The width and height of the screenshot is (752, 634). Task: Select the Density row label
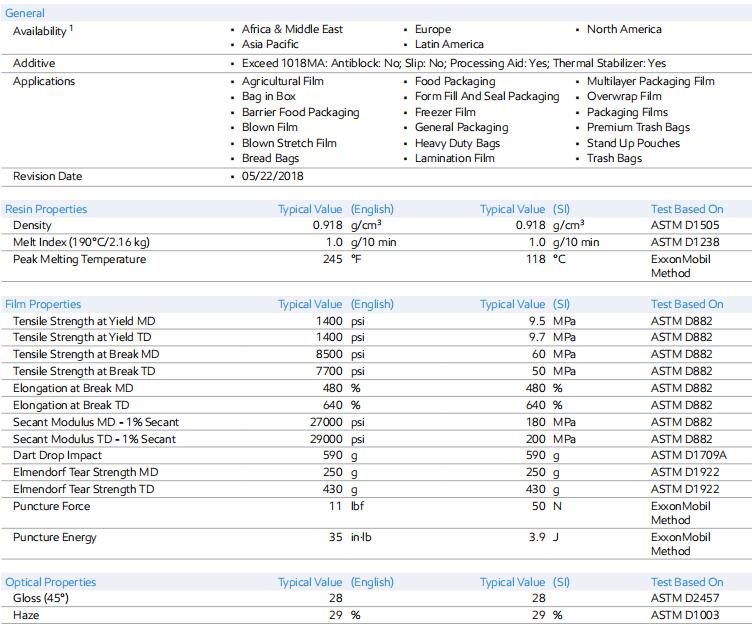click(x=32, y=225)
